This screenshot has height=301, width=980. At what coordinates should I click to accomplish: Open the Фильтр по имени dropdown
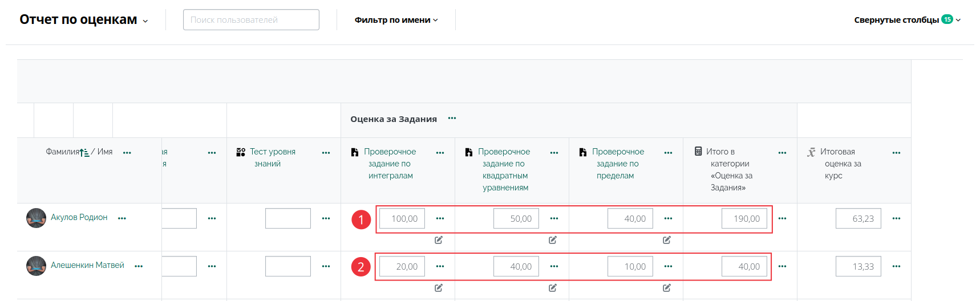coord(396,20)
